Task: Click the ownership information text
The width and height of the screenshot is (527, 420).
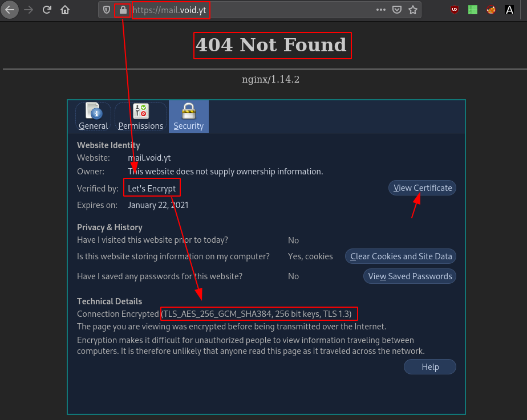Action: click(x=225, y=172)
